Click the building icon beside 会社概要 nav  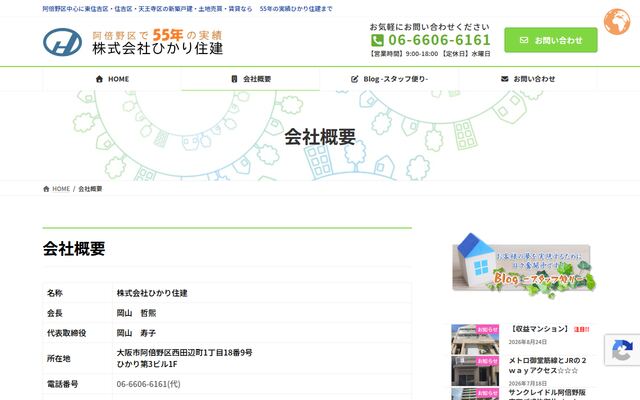pyautogui.click(x=234, y=79)
